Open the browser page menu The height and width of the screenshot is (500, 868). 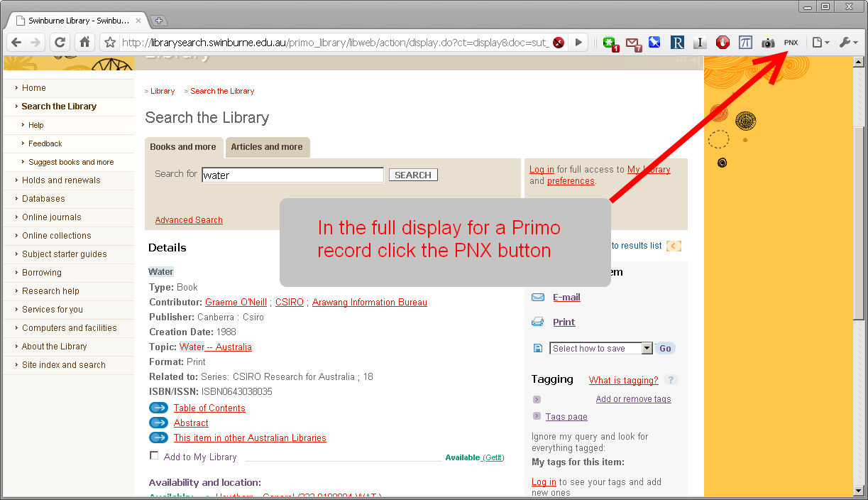pos(820,43)
